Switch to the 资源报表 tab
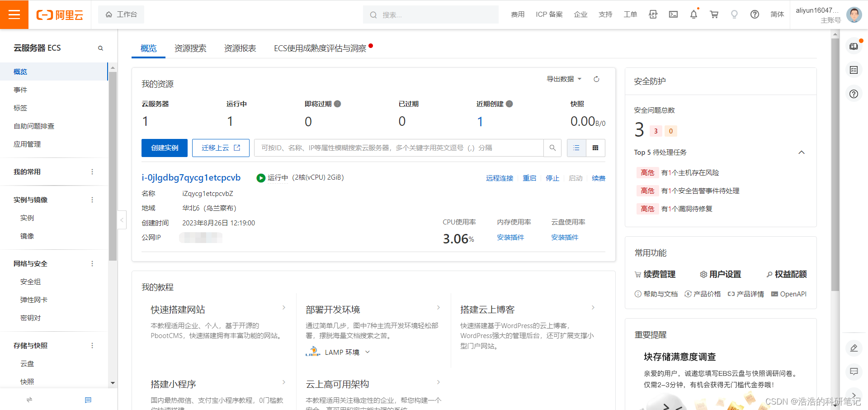 coord(240,48)
